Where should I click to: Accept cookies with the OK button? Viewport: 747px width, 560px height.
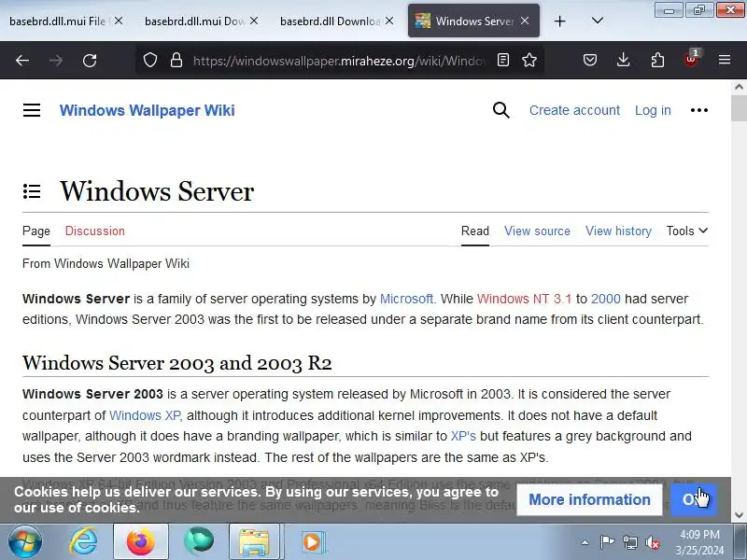[694, 499]
